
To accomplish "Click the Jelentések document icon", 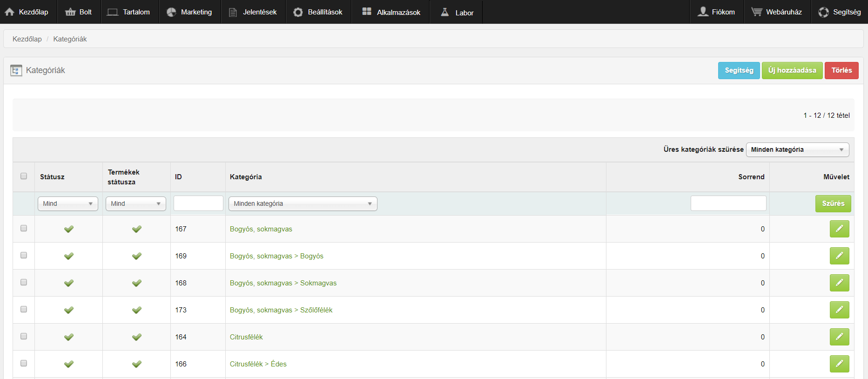I will [233, 13].
